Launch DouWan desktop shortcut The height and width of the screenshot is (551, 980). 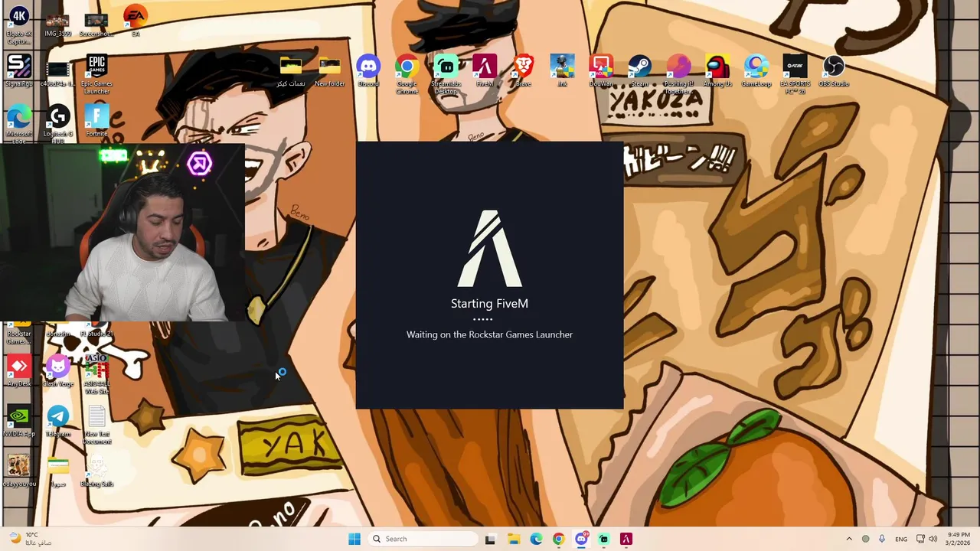coord(601,71)
